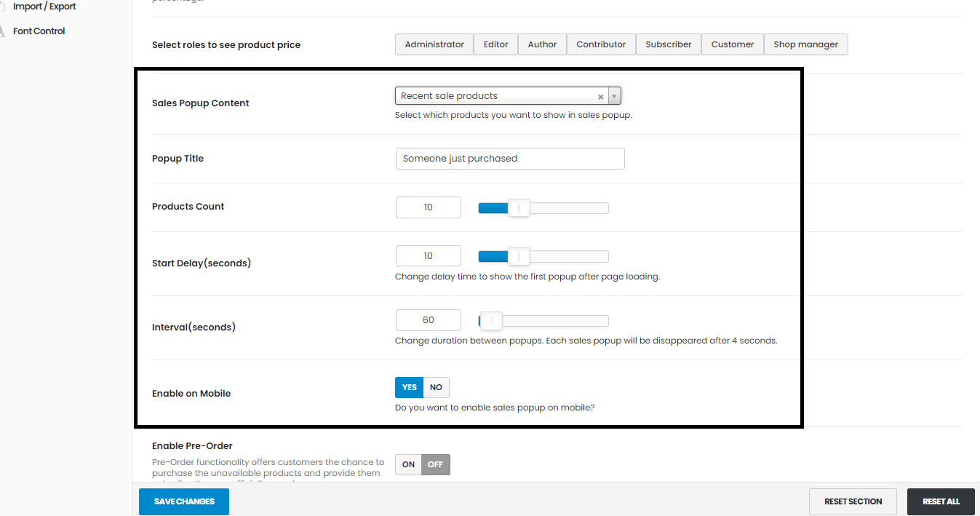Click the Interval slider handle
This screenshot has height=516, width=980.
click(x=491, y=321)
